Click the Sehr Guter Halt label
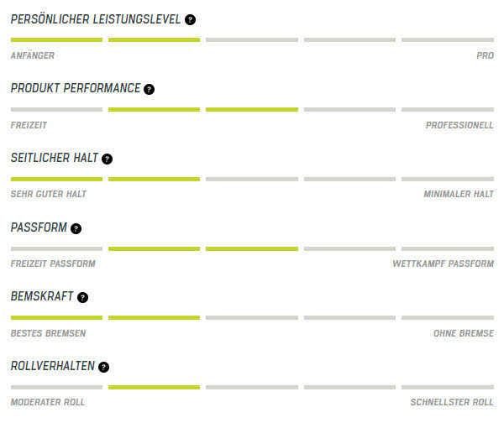 click(49, 194)
